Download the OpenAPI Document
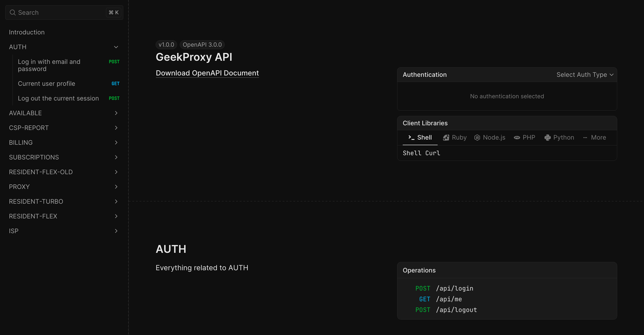644x335 pixels. point(207,73)
